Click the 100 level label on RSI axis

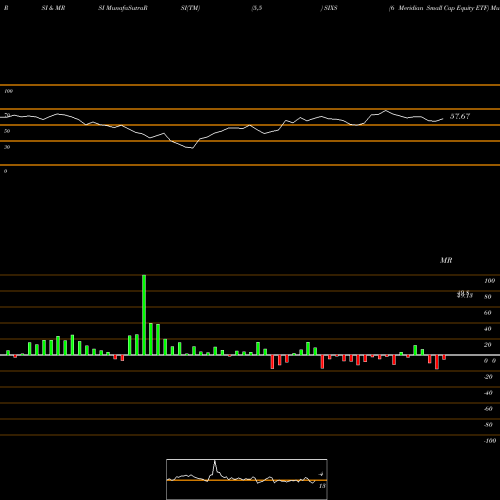(x=8, y=91)
